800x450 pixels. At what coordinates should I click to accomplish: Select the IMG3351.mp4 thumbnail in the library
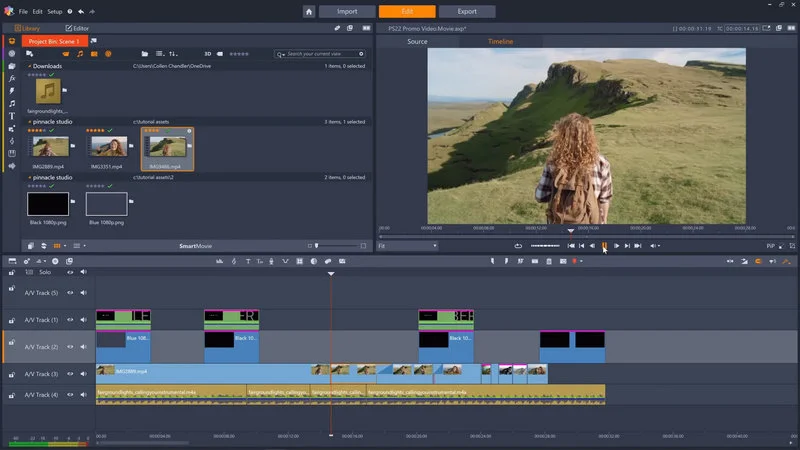107,148
